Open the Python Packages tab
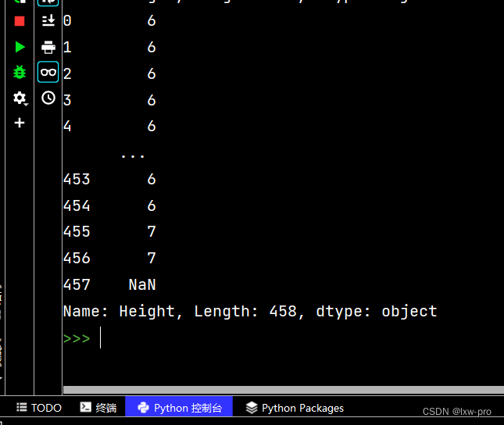Screen dimensions: 504x425 (x=295, y=408)
